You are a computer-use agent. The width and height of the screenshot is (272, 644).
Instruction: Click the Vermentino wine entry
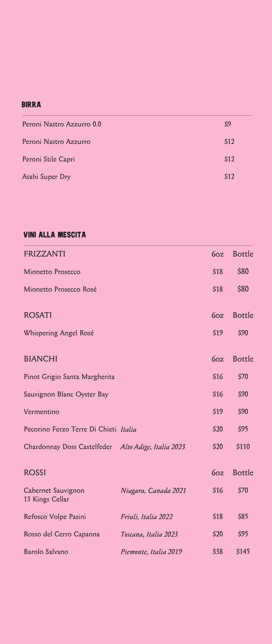point(42,412)
